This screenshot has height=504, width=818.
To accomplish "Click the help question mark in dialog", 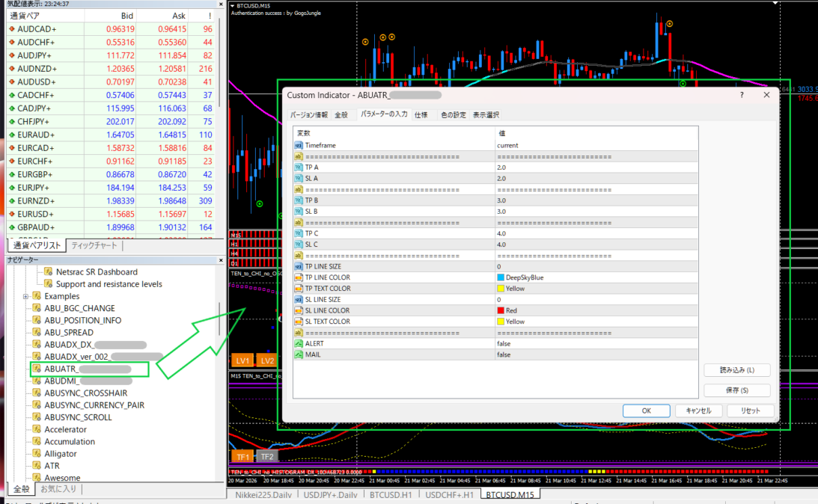I will point(742,95).
